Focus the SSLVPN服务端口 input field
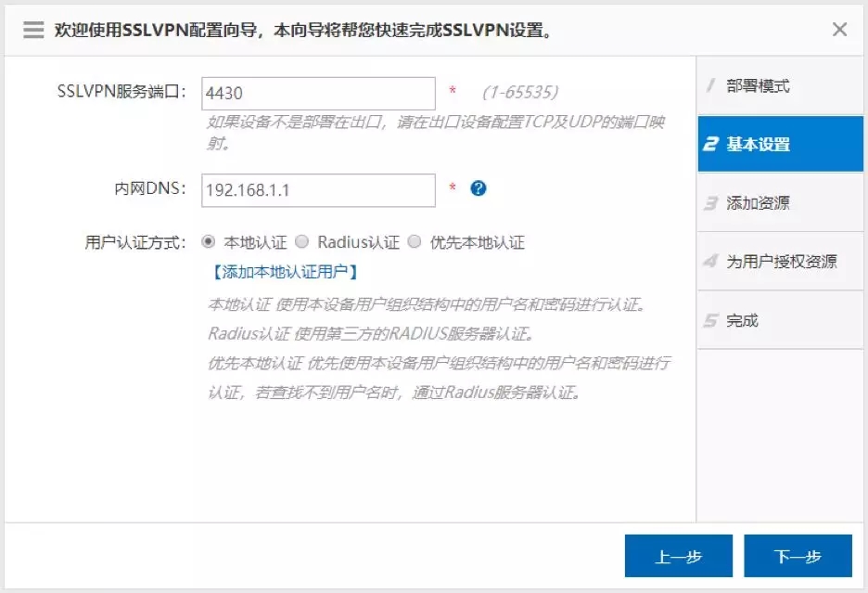This screenshot has height=593, width=868. 318,93
